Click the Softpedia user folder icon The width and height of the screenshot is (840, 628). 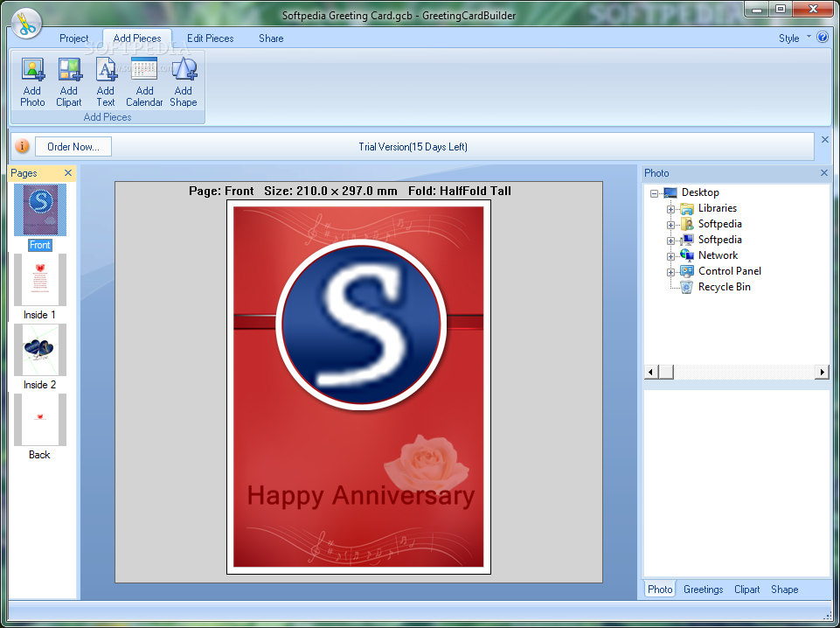(687, 223)
